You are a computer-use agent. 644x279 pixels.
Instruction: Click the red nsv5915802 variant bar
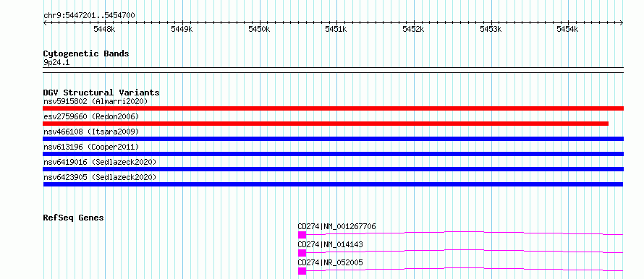coord(333,108)
